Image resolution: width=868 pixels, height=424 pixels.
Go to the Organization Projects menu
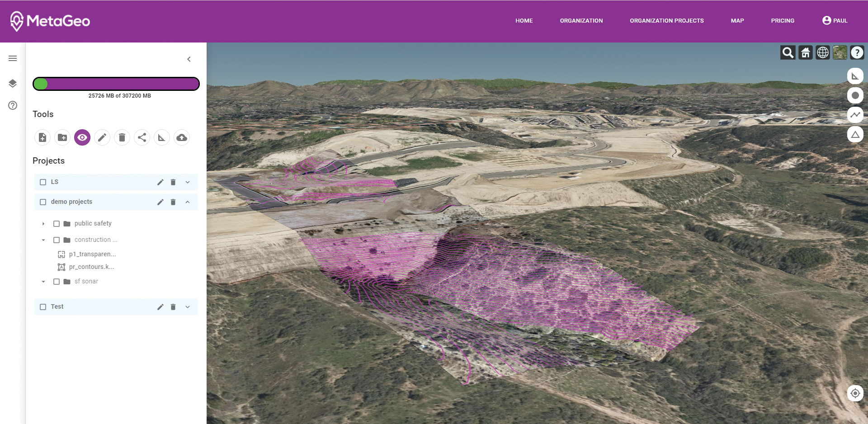666,21
